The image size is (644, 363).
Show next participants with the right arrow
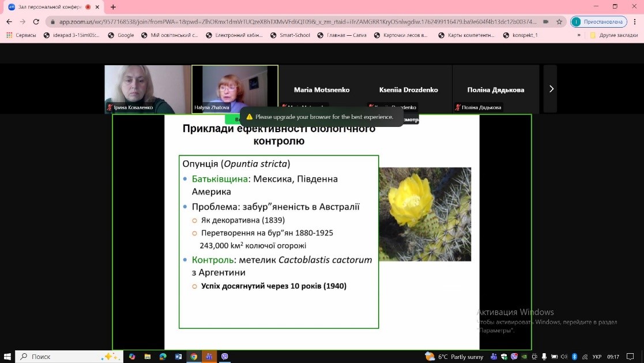(x=551, y=89)
